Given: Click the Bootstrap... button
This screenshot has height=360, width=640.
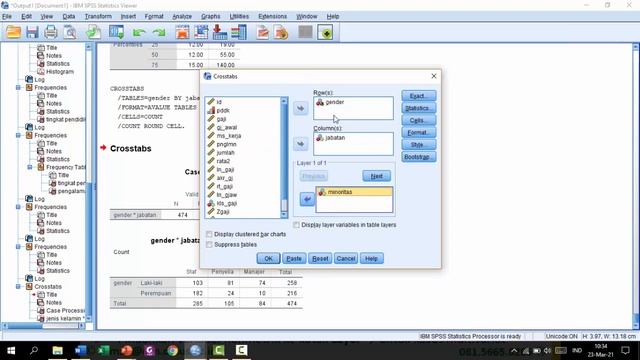Looking at the screenshot, I should (x=419, y=157).
